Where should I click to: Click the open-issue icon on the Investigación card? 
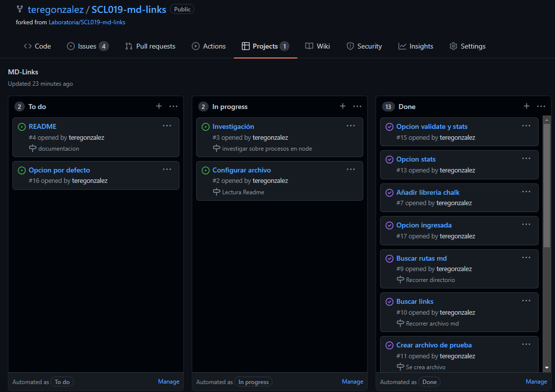206,127
